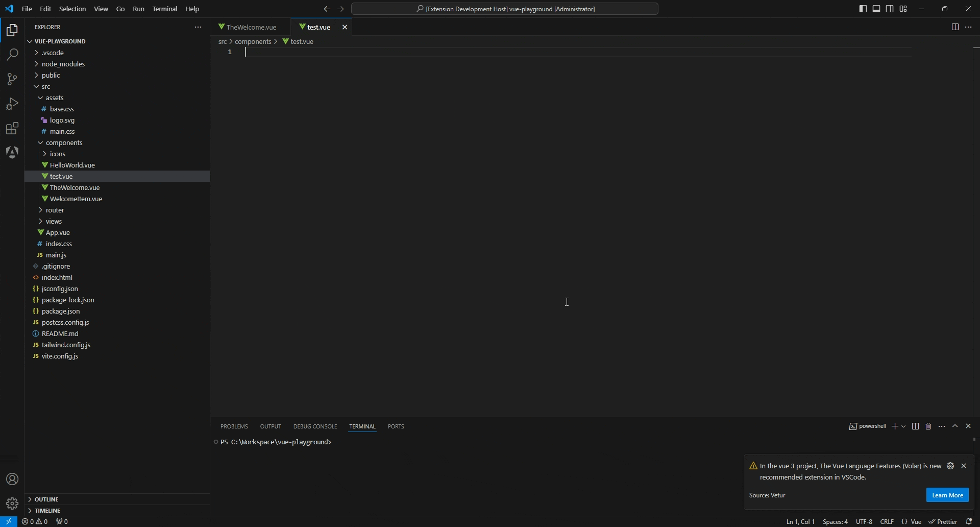Screen dimensions: 980x527
Task: Click Prettier in the status bar
Action: (x=943, y=522)
